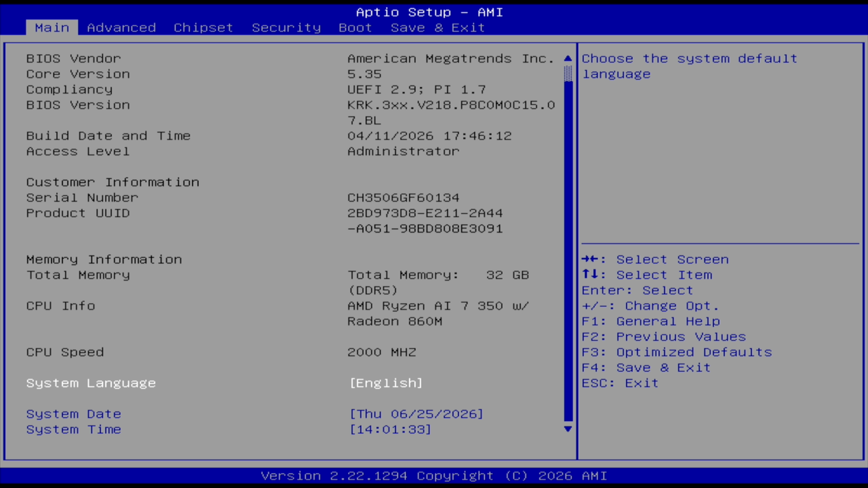This screenshot has width=868, height=488.
Task: Click the Select Item key hint
Action: 647,275
